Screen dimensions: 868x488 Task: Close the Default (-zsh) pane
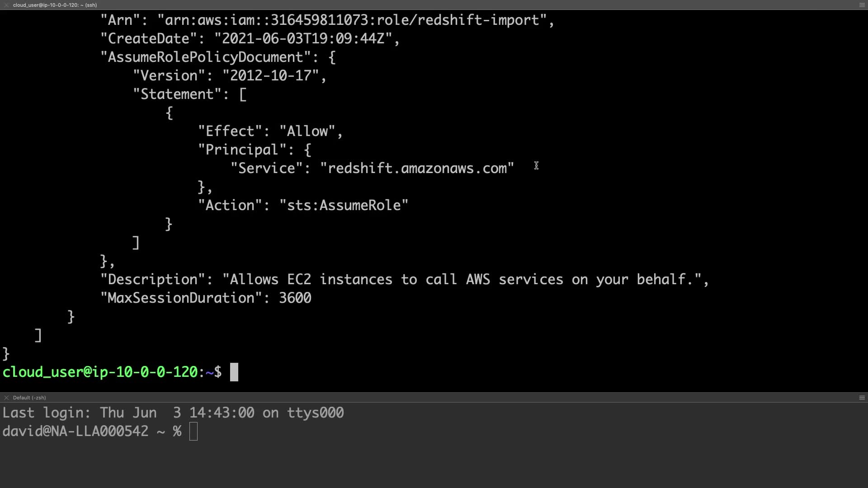point(6,398)
